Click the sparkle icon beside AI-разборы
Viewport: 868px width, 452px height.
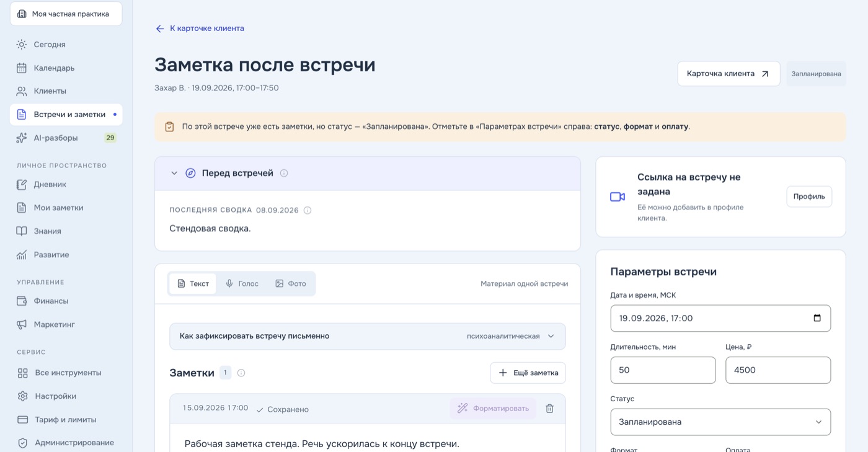(x=22, y=138)
